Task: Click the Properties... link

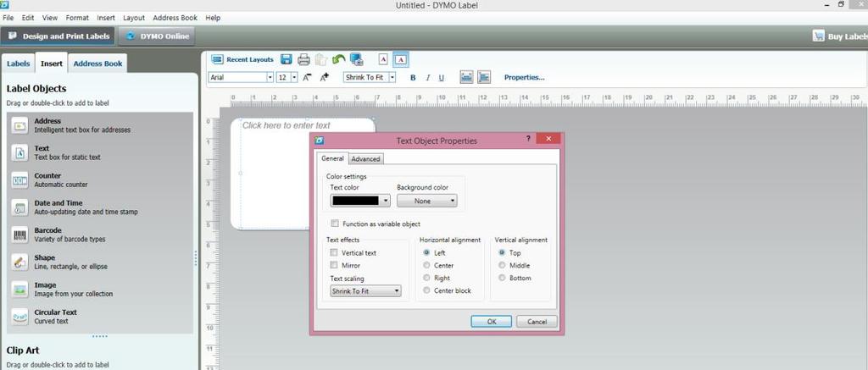Action: [x=524, y=77]
